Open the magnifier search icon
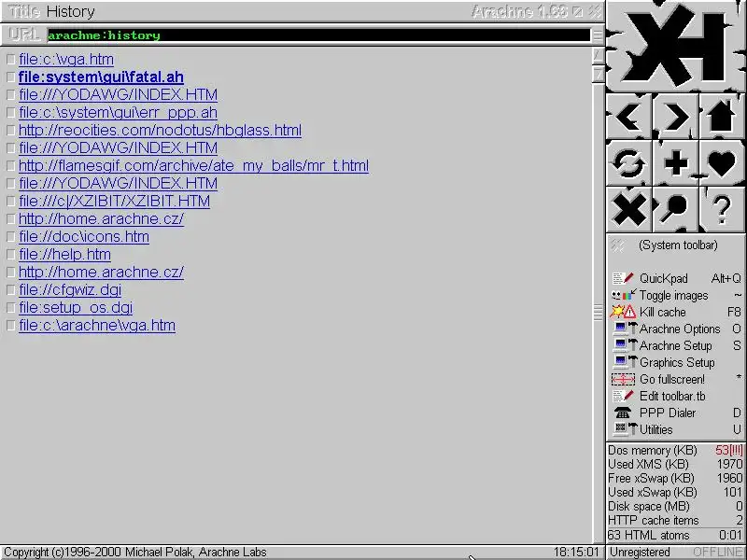 (675, 209)
